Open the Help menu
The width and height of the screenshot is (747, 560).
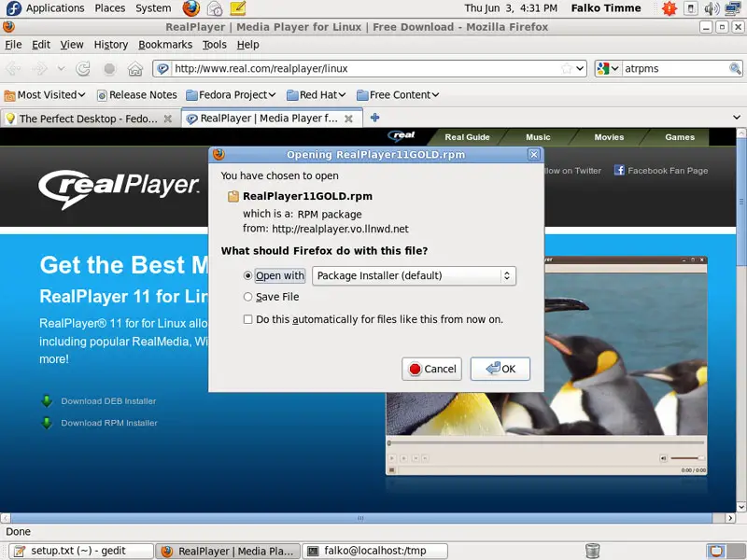click(247, 44)
